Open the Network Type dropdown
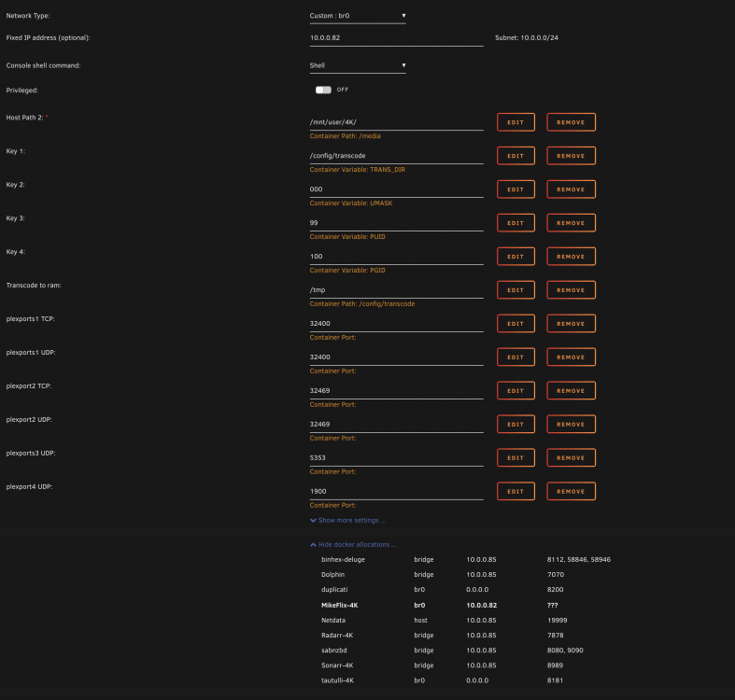 pos(357,16)
